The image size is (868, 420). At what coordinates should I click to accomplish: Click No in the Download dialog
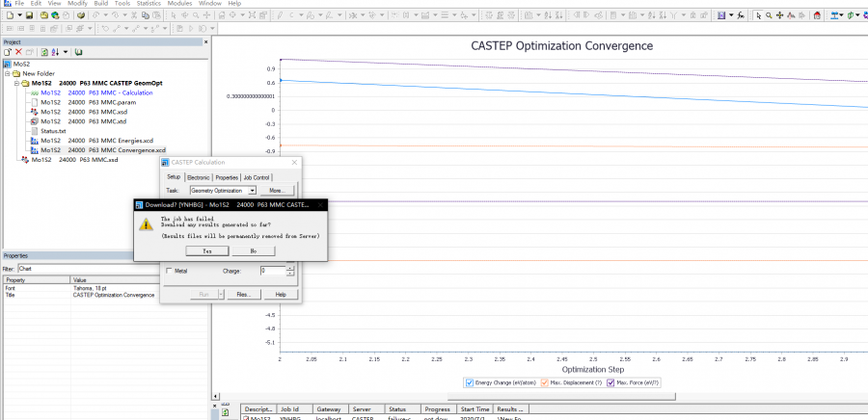pos(254,250)
